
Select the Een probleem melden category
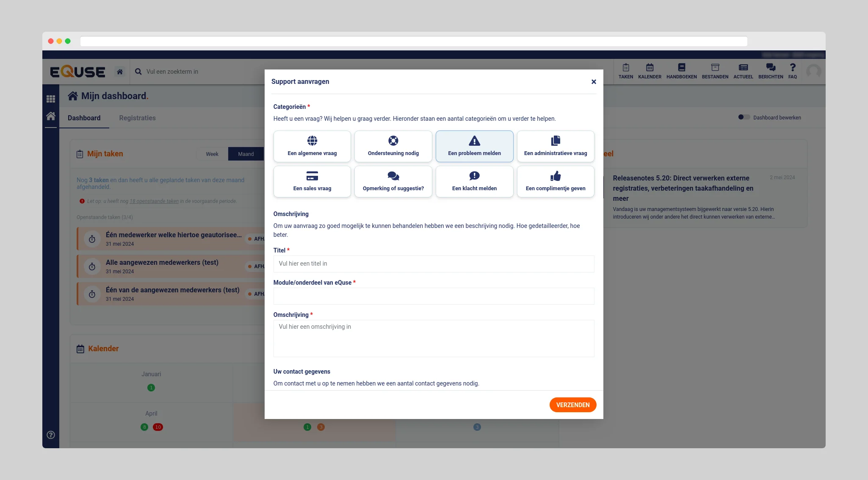click(x=474, y=146)
